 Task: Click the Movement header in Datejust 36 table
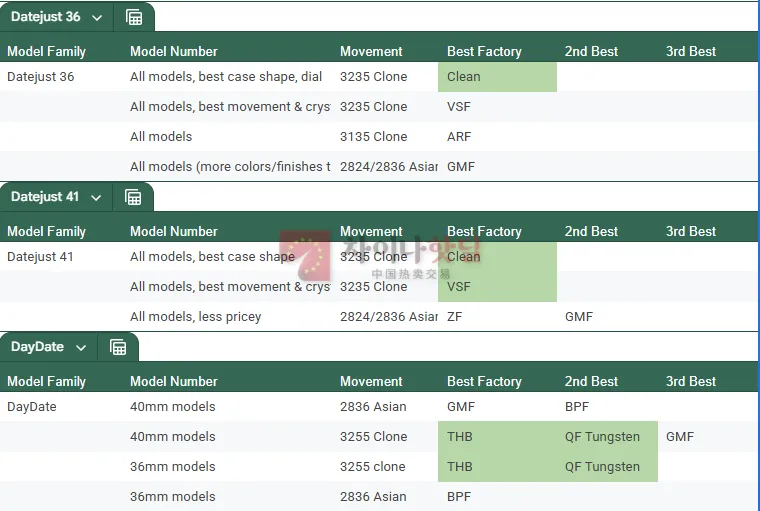[x=371, y=51]
